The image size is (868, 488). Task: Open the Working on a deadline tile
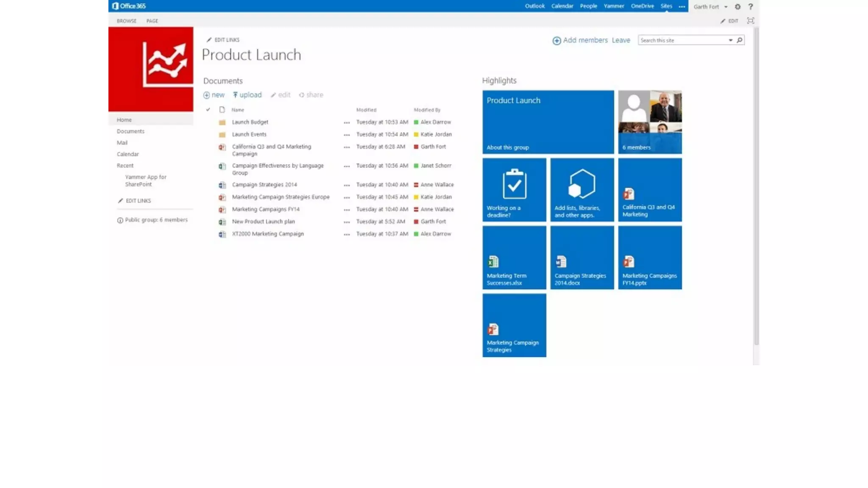coord(514,190)
